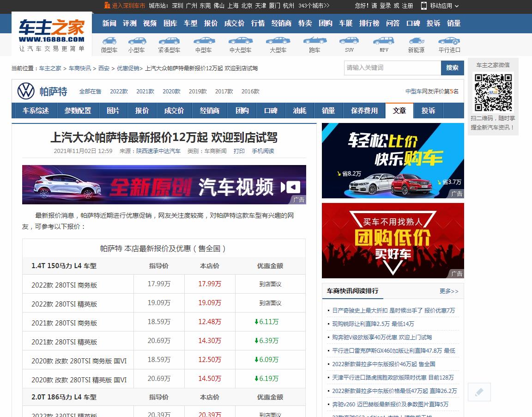Select the 全部在售 filter link

[90, 92]
